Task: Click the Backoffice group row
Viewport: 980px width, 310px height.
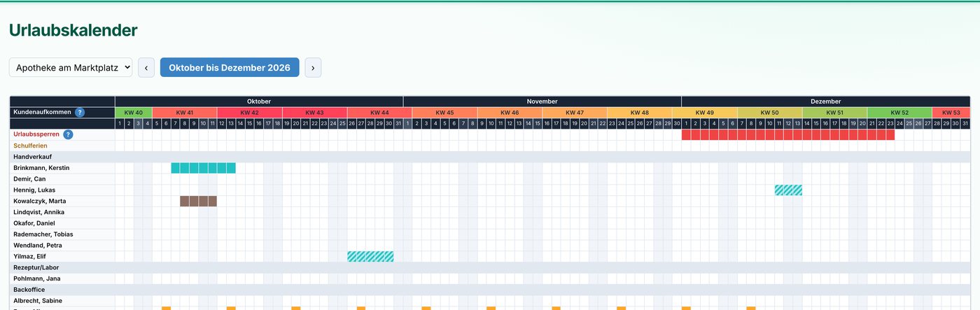Action: pyautogui.click(x=490, y=290)
